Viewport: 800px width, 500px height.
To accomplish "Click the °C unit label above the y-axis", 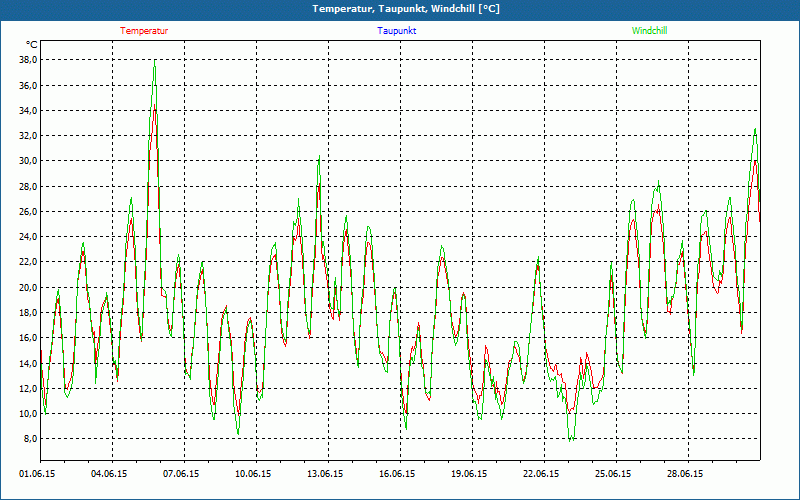I will click(32, 44).
